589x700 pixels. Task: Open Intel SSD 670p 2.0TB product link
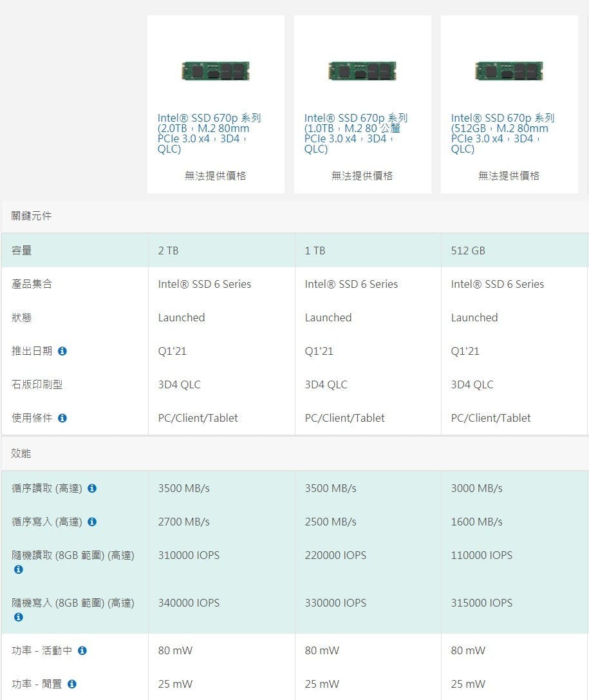coord(209,133)
